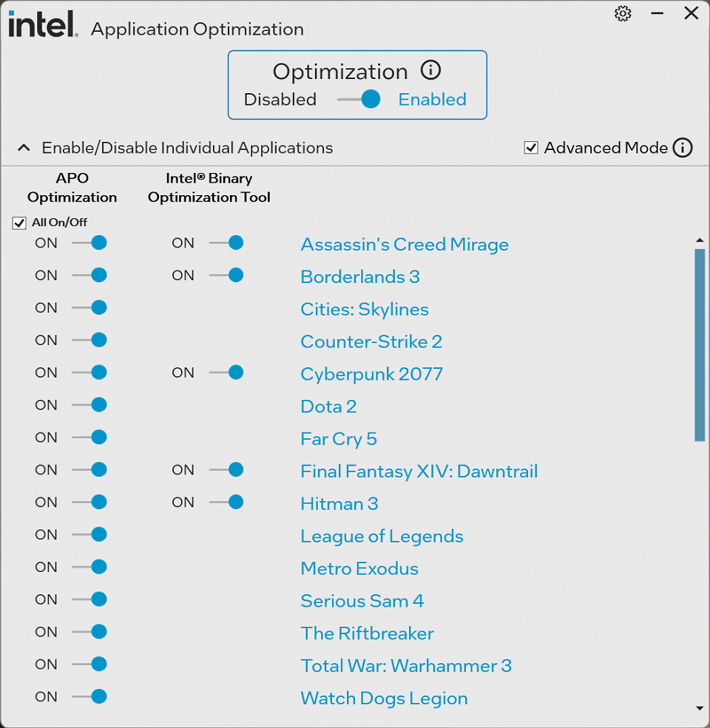Open Assassin's Creed Mirage link
The width and height of the screenshot is (710, 728).
tap(405, 245)
